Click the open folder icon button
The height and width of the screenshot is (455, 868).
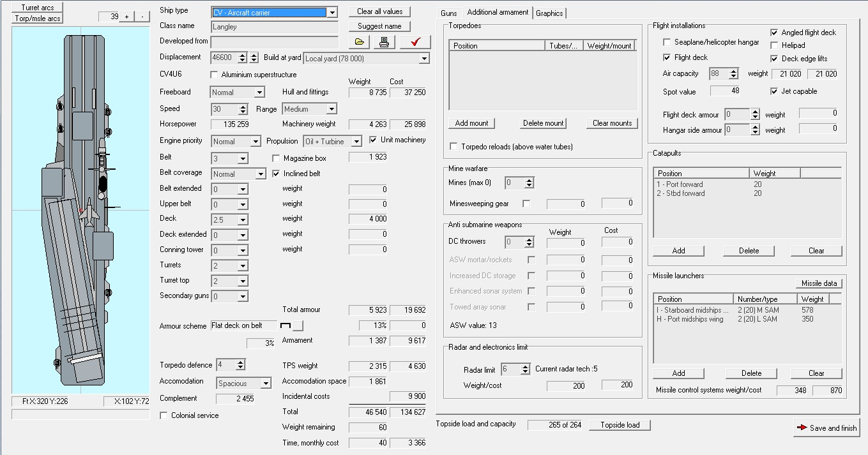click(x=360, y=42)
